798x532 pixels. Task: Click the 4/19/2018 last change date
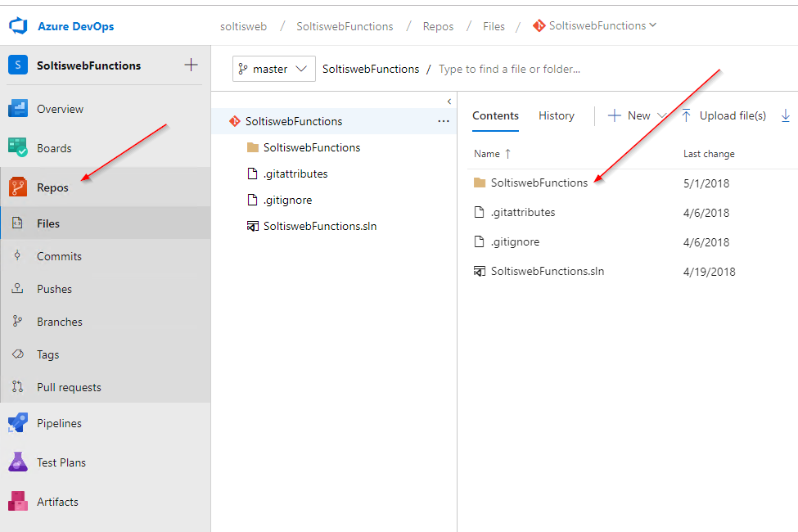tap(709, 272)
